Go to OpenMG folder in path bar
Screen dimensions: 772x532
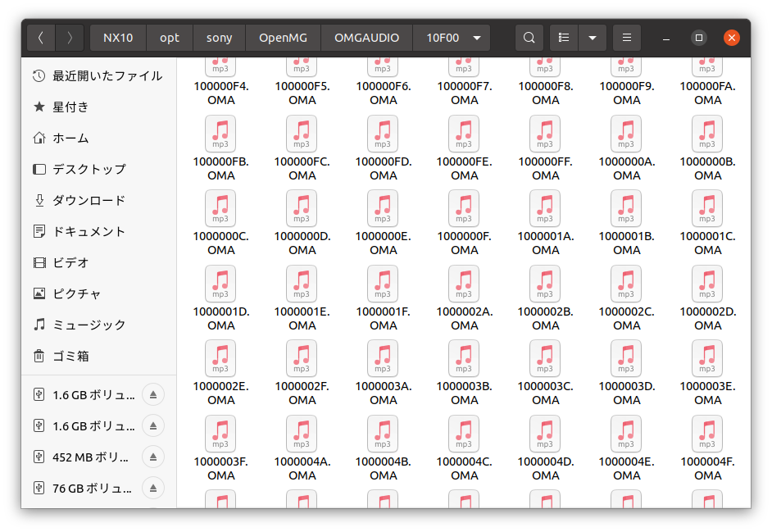283,38
